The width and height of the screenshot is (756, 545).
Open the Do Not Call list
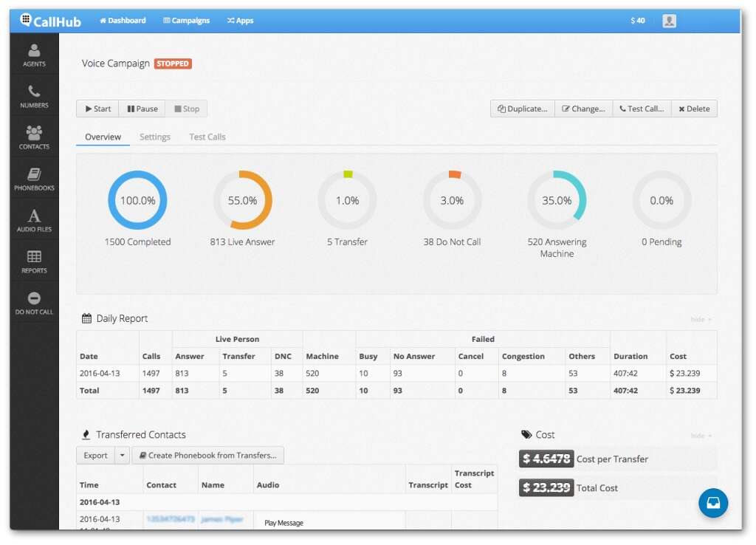[34, 301]
